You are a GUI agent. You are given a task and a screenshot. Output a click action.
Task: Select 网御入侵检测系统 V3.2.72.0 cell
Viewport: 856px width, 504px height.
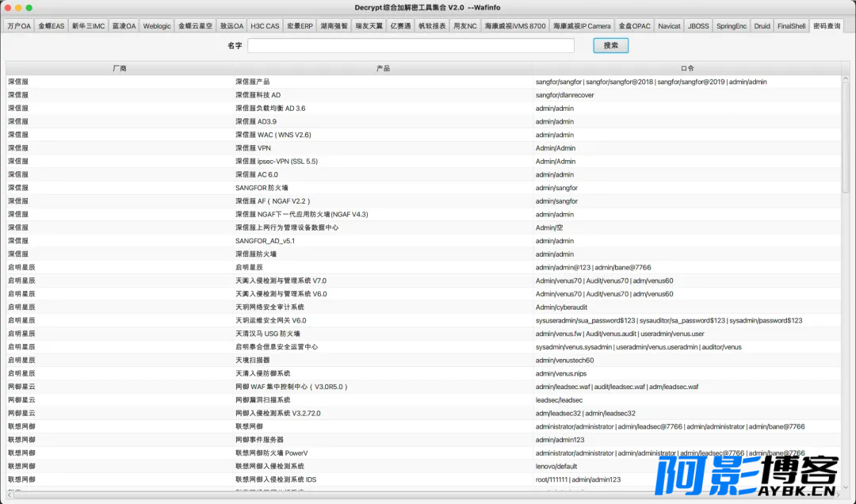coord(384,414)
